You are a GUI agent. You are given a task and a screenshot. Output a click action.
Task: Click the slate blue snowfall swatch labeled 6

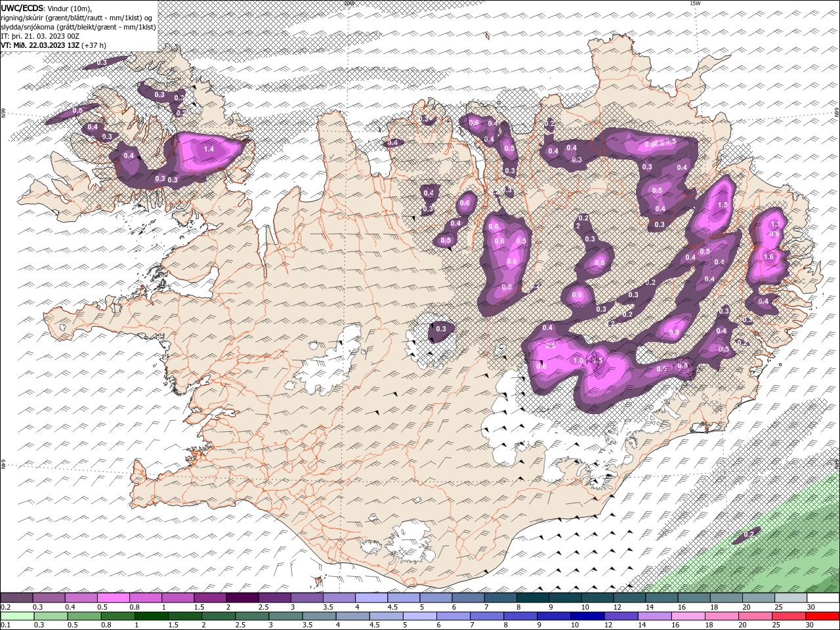tap(468, 598)
